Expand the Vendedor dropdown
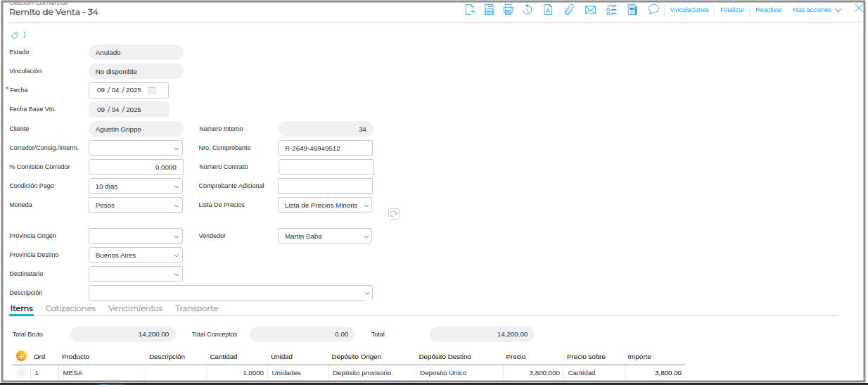868x385 pixels. pyautogui.click(x=366, y=236)
